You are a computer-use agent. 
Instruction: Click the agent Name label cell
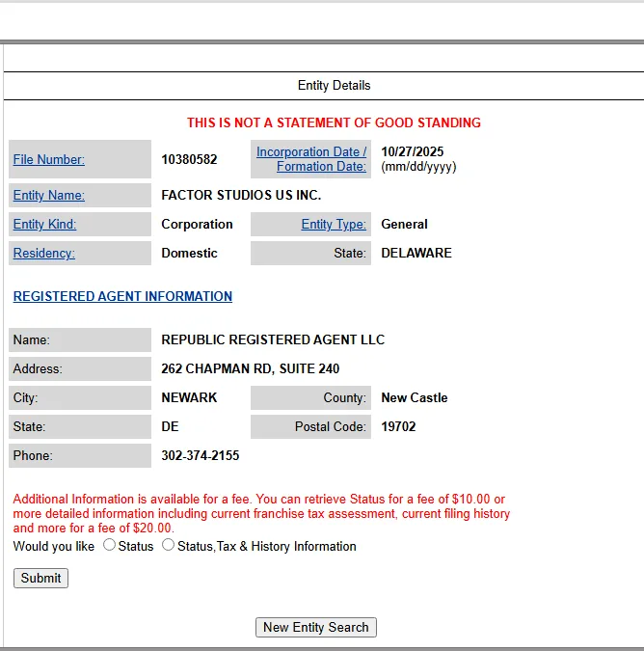(80, 339)
